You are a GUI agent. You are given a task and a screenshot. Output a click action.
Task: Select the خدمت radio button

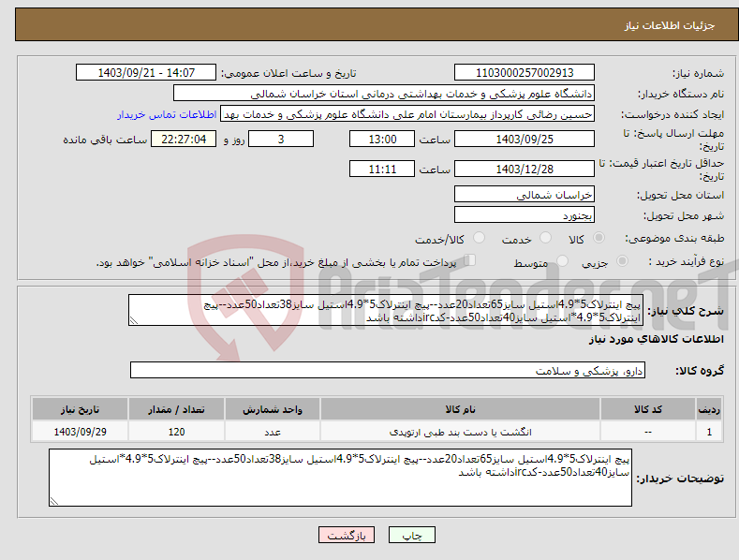coord(545,238)
